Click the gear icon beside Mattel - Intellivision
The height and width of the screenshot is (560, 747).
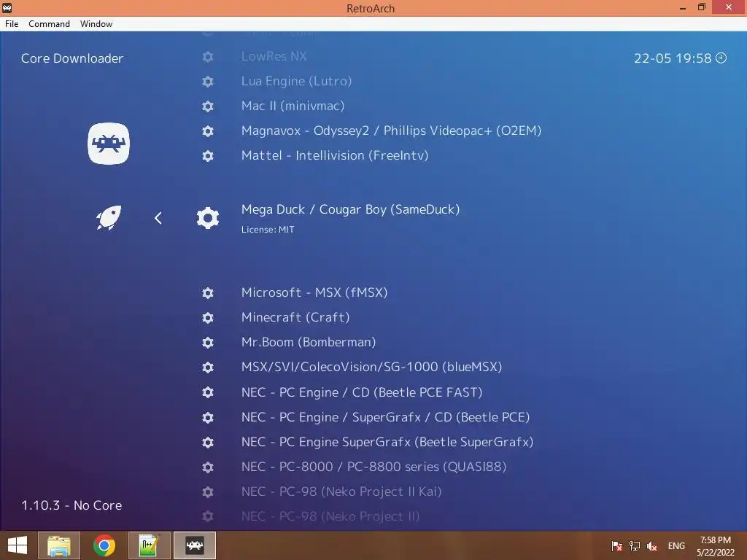pos(208,156)
